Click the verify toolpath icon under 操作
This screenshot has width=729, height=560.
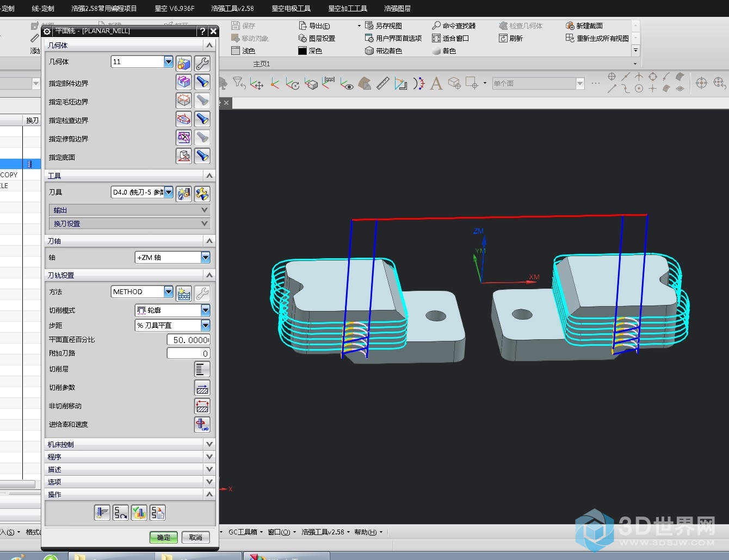point(139,512)
